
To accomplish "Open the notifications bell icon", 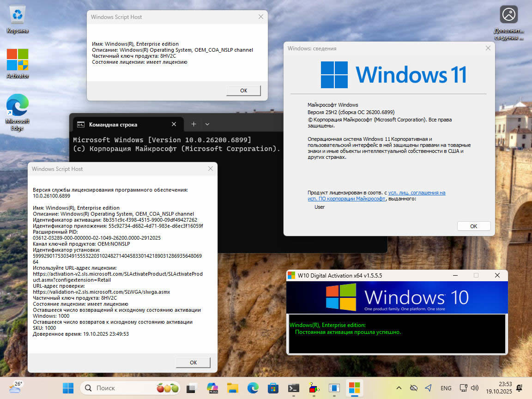I will coord(519,388).
